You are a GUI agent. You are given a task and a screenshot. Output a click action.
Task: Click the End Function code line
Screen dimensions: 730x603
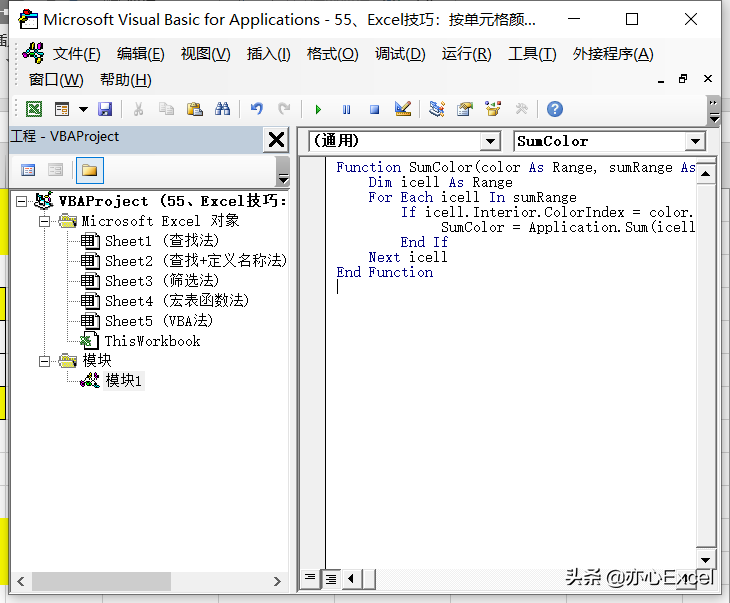point(385,272)
